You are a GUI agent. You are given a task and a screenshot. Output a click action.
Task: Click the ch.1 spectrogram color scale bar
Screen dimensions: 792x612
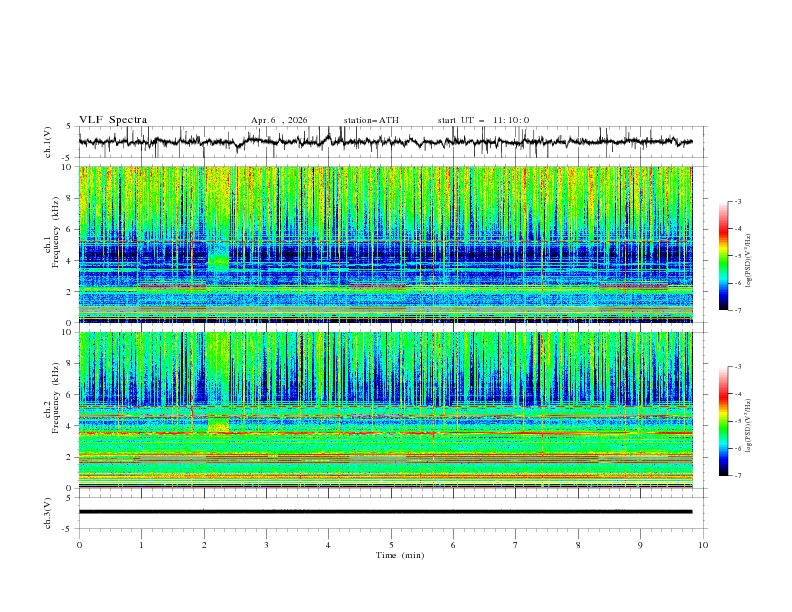[723, 256]
